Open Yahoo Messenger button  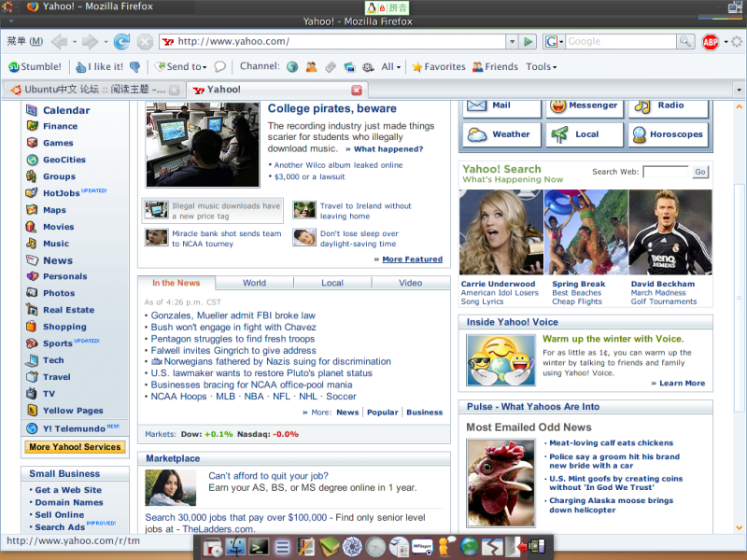click(x=585, y=107)
